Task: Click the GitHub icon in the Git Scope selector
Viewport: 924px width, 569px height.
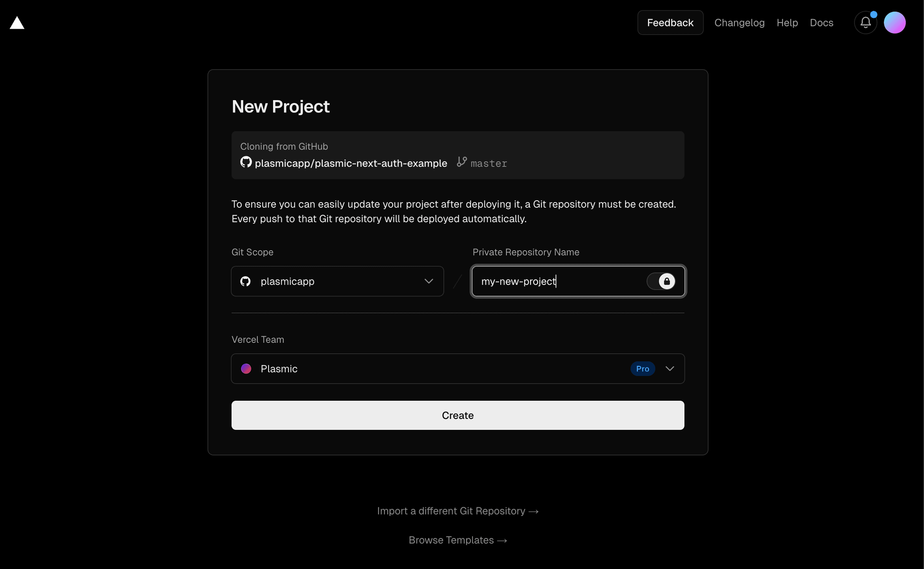Action: (245, 281)
